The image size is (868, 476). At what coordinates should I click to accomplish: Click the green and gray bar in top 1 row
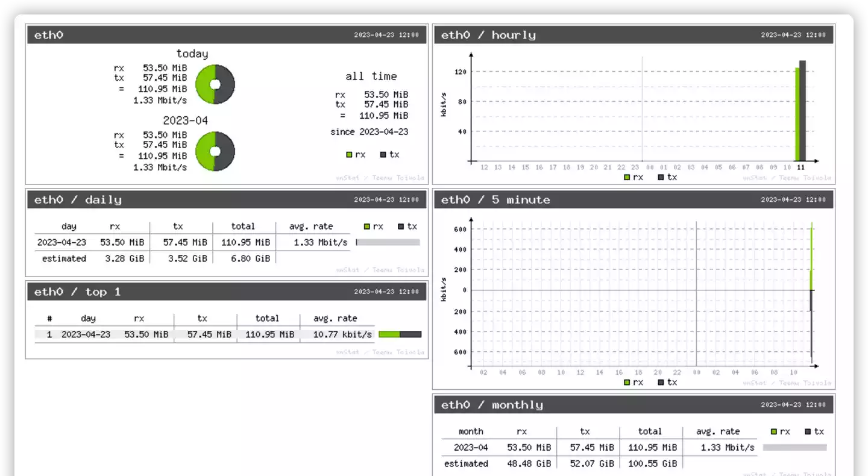coord(400,334)
